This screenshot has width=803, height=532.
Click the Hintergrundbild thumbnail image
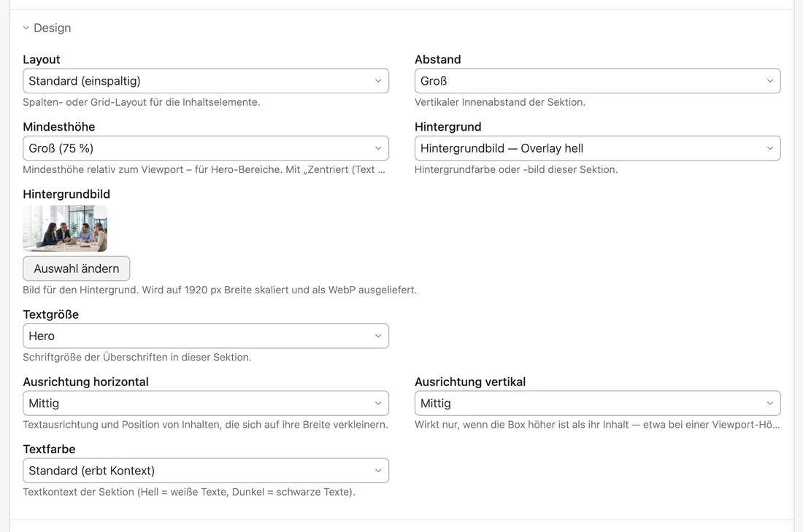[x=65, y=228]
